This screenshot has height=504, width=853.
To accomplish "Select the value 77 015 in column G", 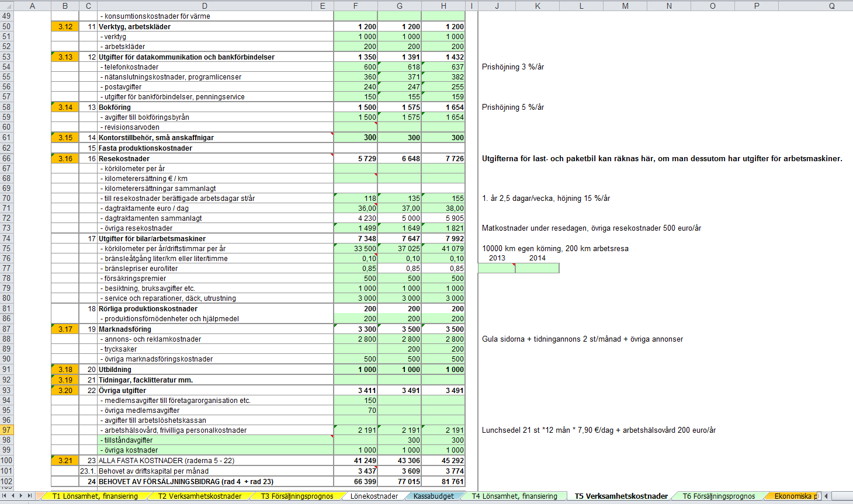I will tap(400, 481).
